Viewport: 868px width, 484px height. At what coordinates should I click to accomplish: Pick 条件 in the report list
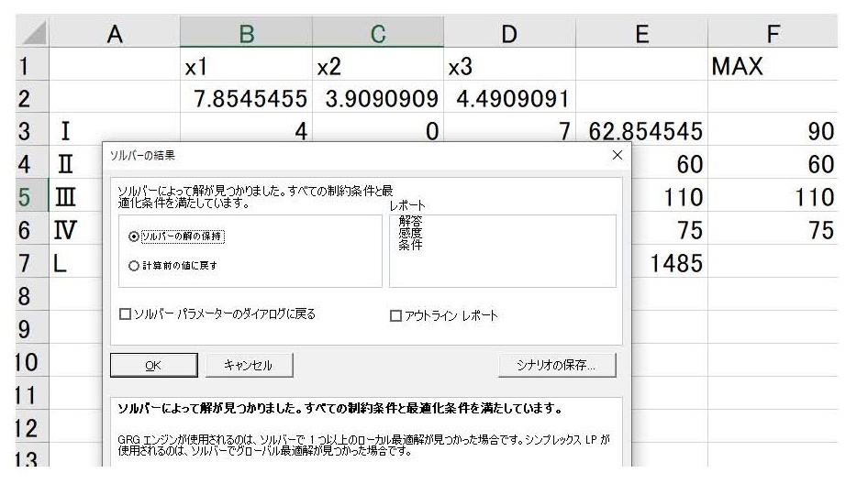coord(410,245)
